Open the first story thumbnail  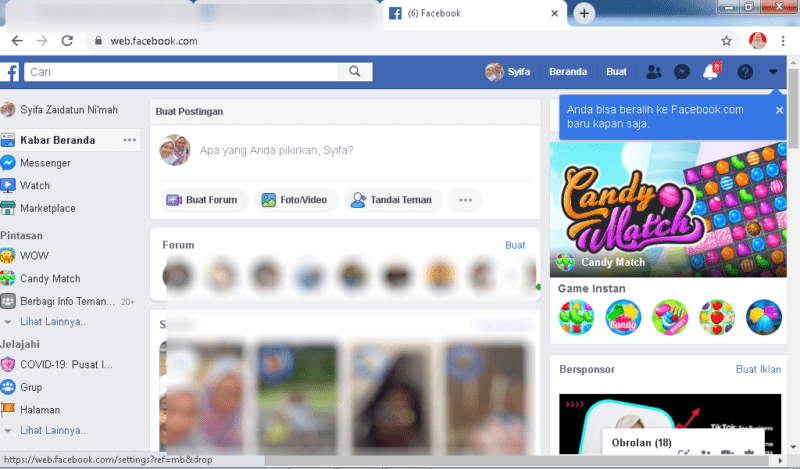[203, 397]
